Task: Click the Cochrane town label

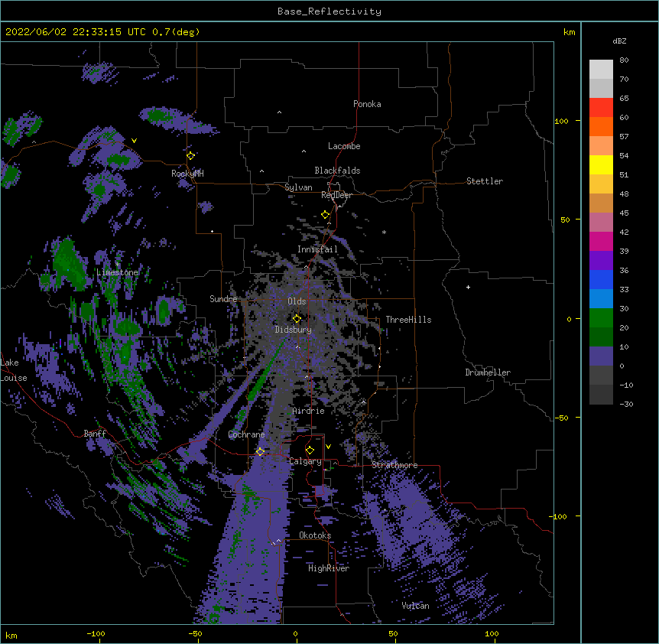Action: click(x=246, y=434)
